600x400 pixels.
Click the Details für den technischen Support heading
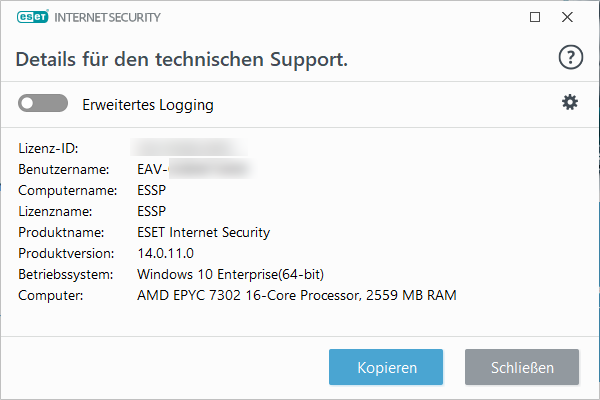pyautogui.click(x=181, y=60)
